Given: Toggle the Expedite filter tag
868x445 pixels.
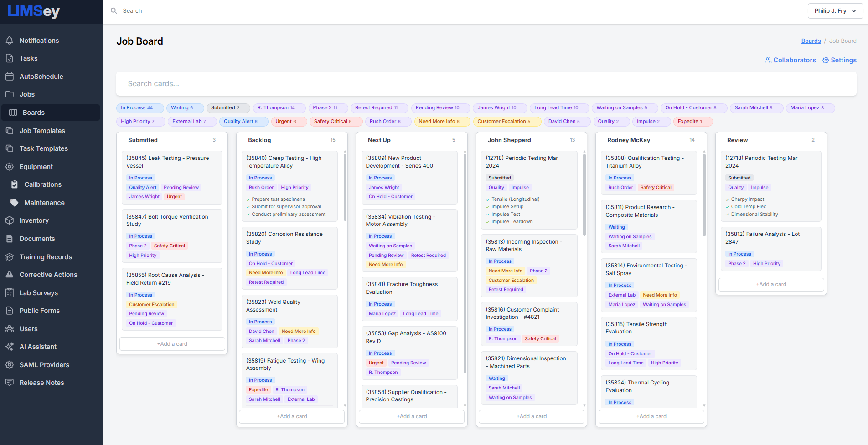Looking at the screenshot, I should 692,122.
